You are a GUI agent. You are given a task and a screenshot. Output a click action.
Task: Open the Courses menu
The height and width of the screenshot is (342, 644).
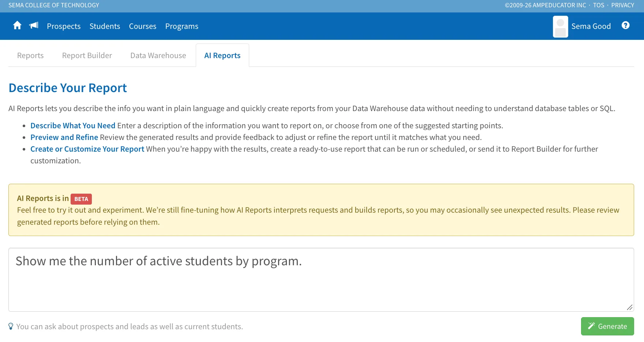click(143, 26)
